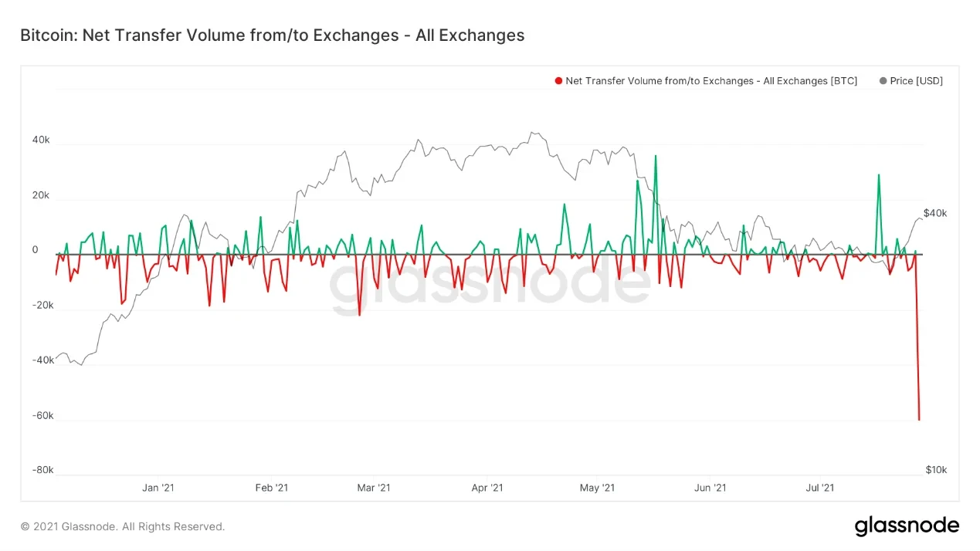
Task: Select the Apr '21 x-axis label
Action: coord(487,488)
